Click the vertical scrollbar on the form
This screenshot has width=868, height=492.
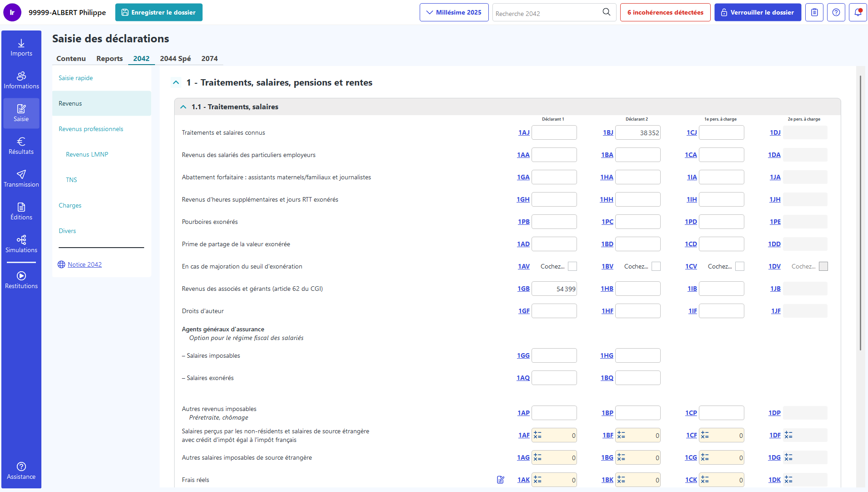coord(860,213)
